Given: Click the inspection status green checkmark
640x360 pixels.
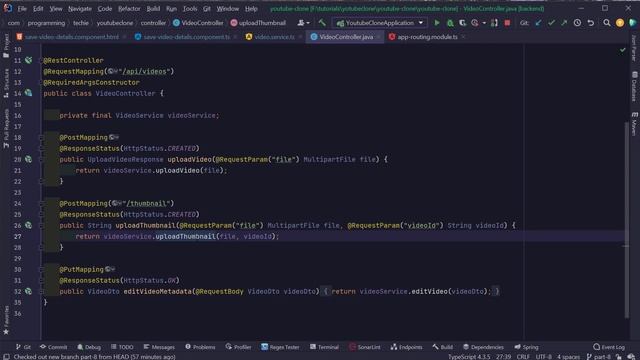Looking at the screenshot, I should pyautogui.click(x=622, y=50).
